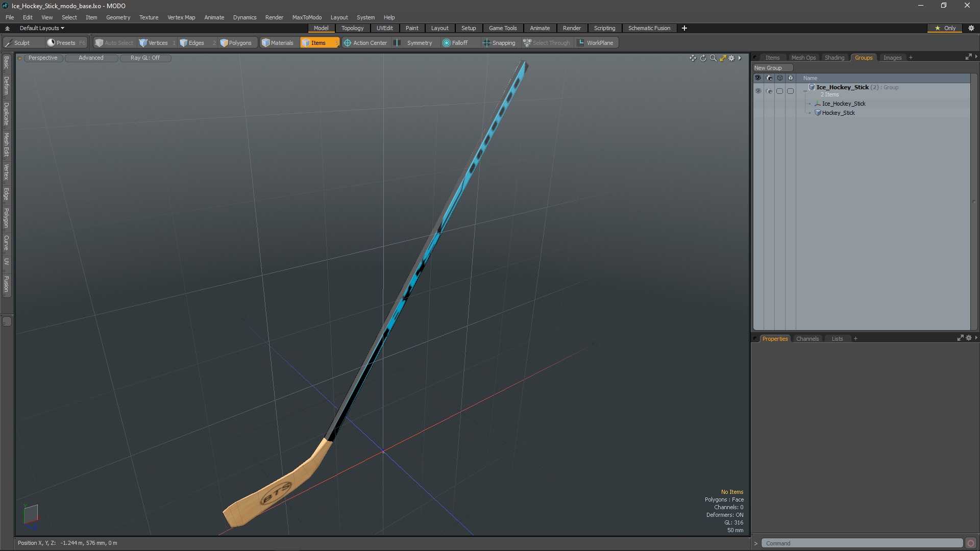The height and width of the screenshot is (551, 980).
Task: Toggle the first checkbox of Ice_Hockey_Stick group
Action: coord(779,91)
